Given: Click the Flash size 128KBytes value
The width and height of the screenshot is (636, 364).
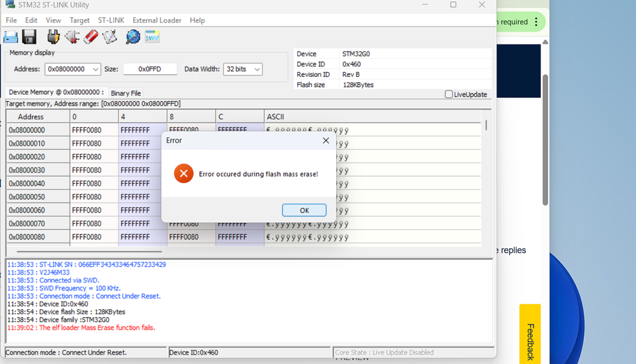Looking at the screenshot, I should pyautogui.click(x=358, y=85).
